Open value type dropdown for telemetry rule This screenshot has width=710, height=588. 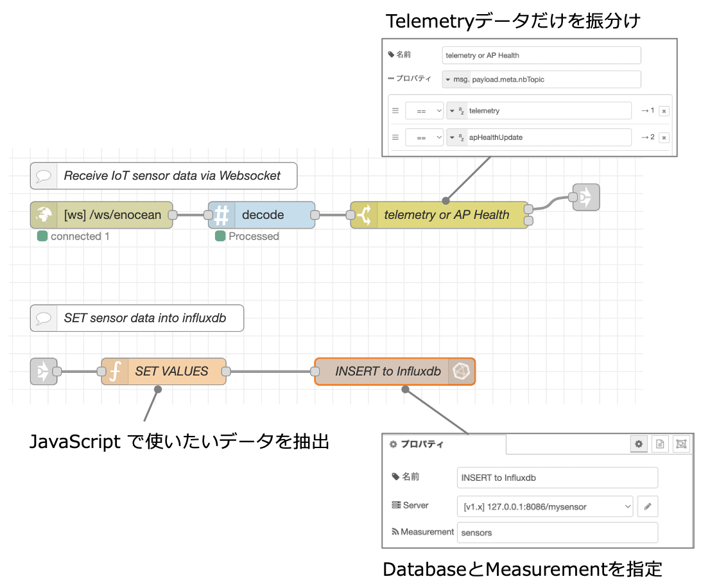click(456, 111)
